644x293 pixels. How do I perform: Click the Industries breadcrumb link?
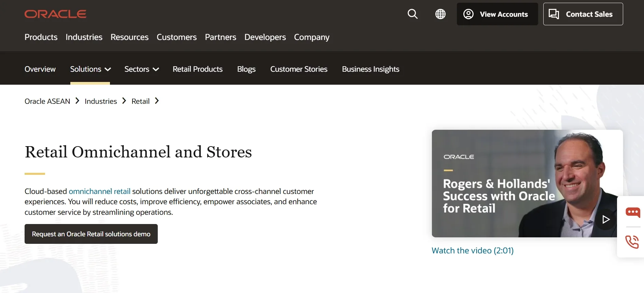101,101
